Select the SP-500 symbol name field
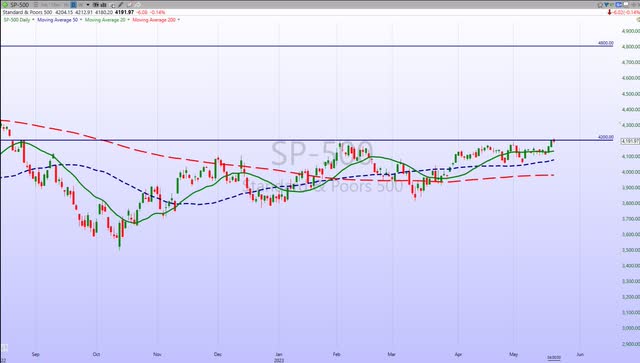The image size is (640, 363). [20, 5]
